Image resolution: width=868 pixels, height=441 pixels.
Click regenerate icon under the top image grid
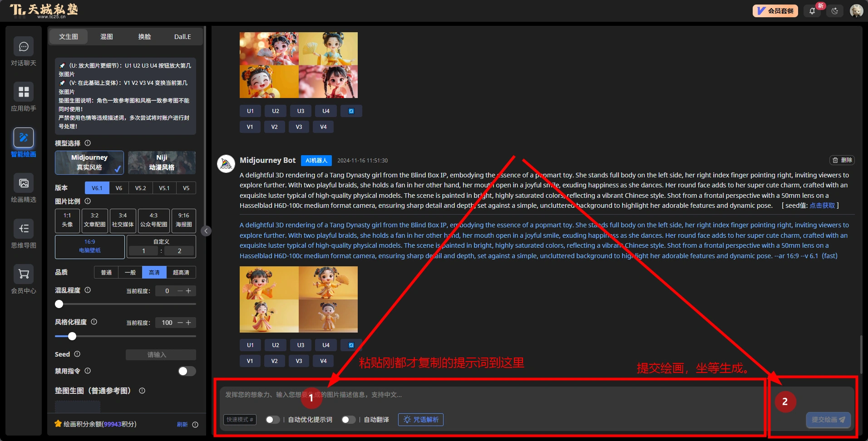pos(351,111)
